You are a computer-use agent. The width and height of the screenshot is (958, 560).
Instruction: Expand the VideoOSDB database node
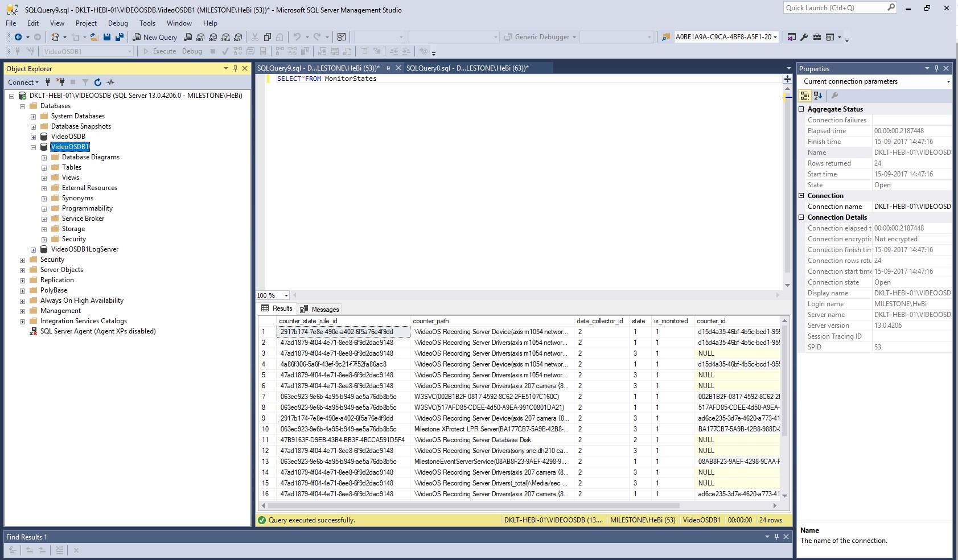tap(33, 137)
